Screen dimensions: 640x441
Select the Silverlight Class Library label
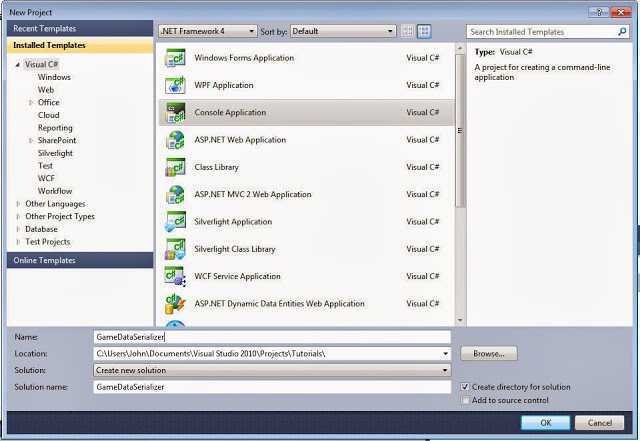coord(235,249)
